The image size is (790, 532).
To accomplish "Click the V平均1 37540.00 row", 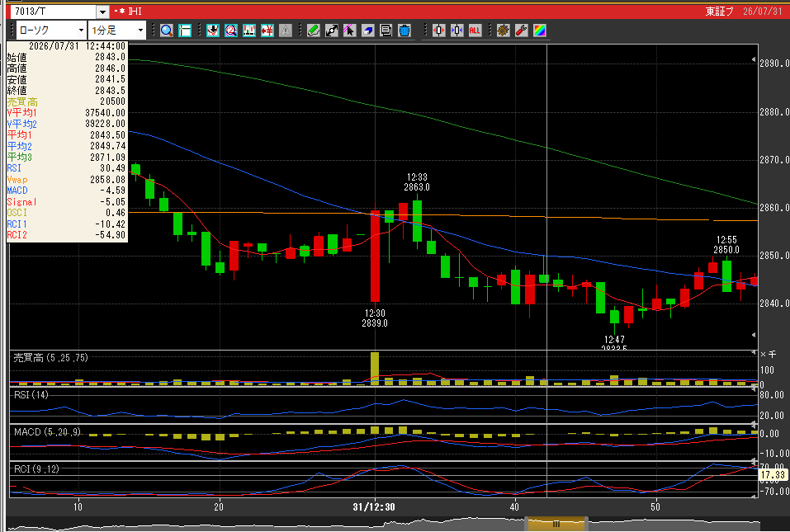I will point(67,113).
